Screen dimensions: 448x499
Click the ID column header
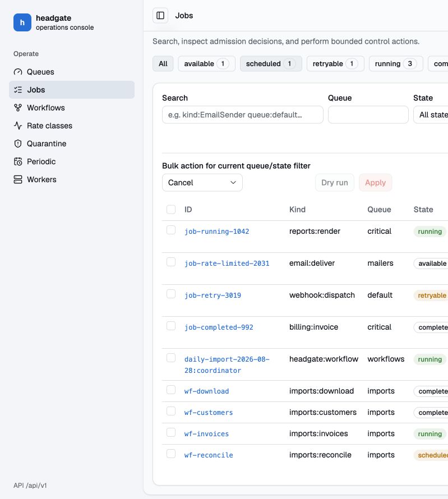pyautogui.click(x=188, y=209)
